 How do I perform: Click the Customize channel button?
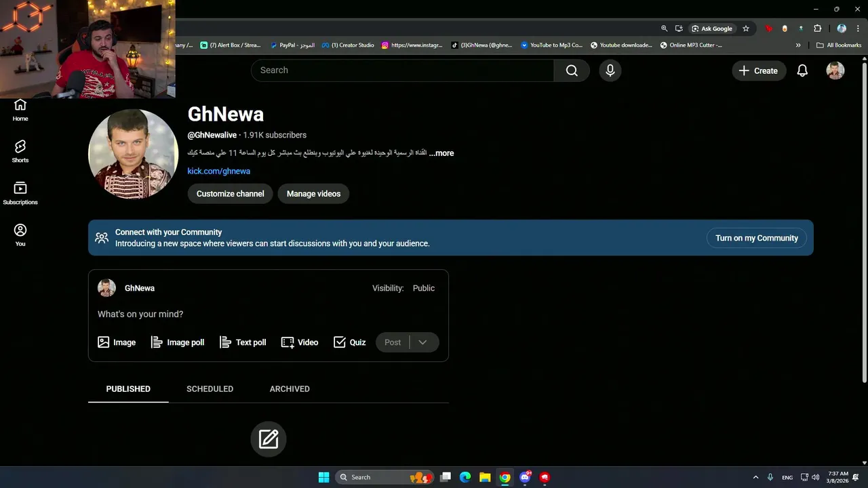(x=231, y=194)
